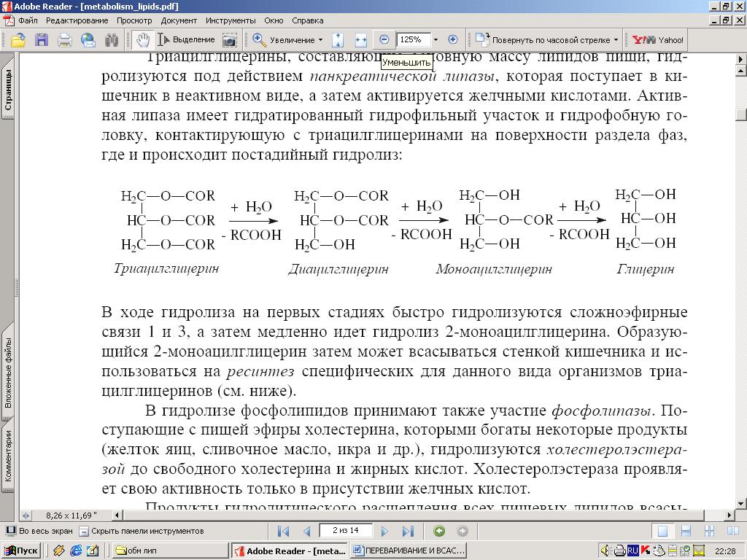The height and width of the screenshot is (560, 747).
Task: Click the navigation pane expand icon at bottom left
Action: click(x=26, y=516)
